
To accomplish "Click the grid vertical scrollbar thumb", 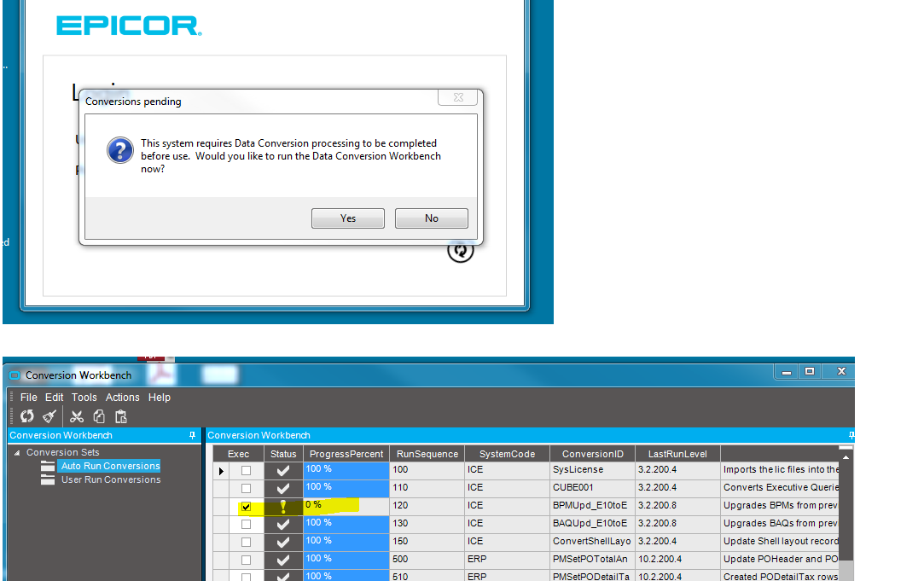I will pyautogui.click(x=846, y=513).
